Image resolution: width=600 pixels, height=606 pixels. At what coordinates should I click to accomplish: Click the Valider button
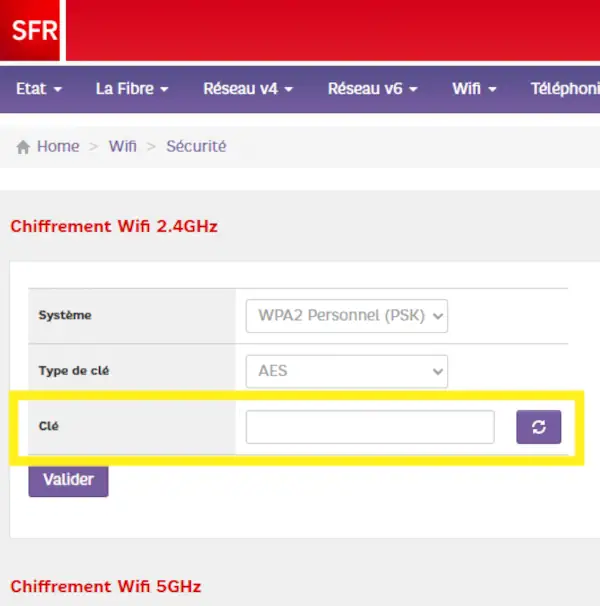68,480
